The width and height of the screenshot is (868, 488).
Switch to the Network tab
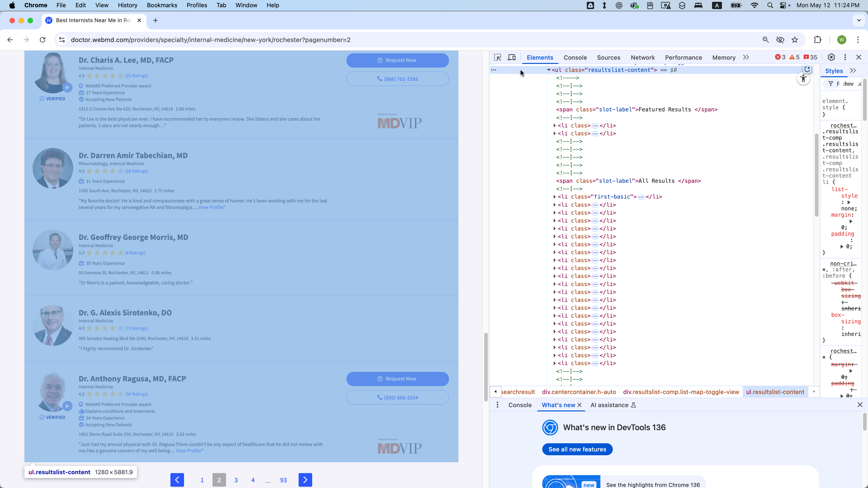tap(643, 58)
